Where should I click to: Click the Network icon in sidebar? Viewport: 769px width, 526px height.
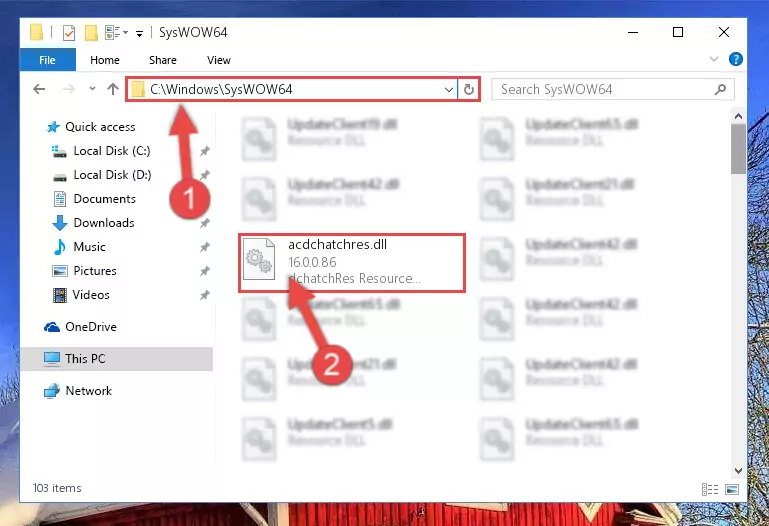point(51,391)
